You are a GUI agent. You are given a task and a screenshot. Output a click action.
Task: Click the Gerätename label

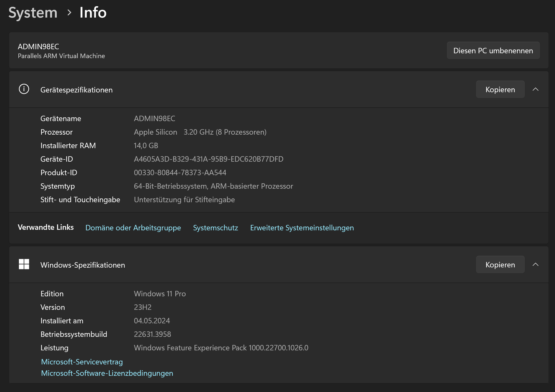(x=61, y=118)
